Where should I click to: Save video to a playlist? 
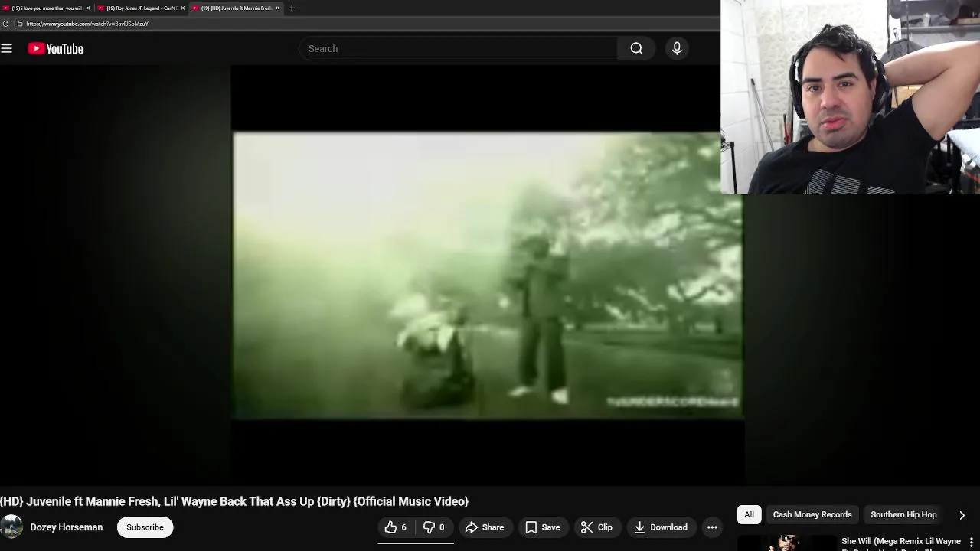[x=543, y=527]
